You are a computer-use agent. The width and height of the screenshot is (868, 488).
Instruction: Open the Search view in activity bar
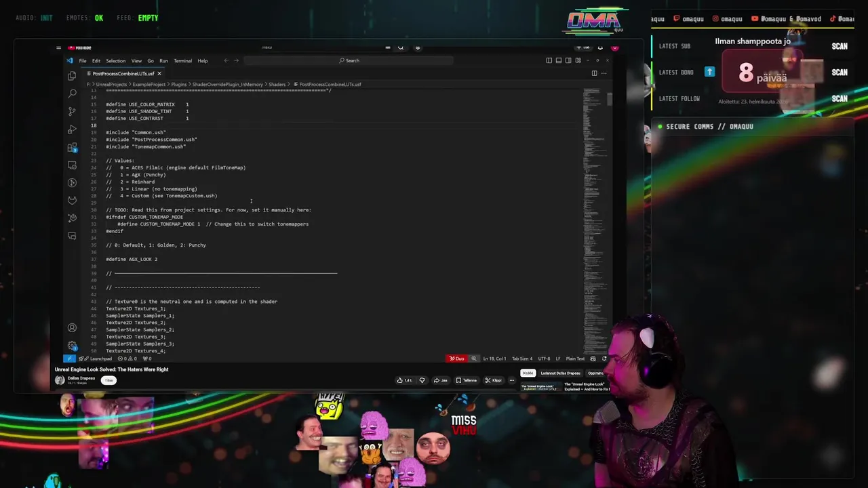tap(73, 93)
